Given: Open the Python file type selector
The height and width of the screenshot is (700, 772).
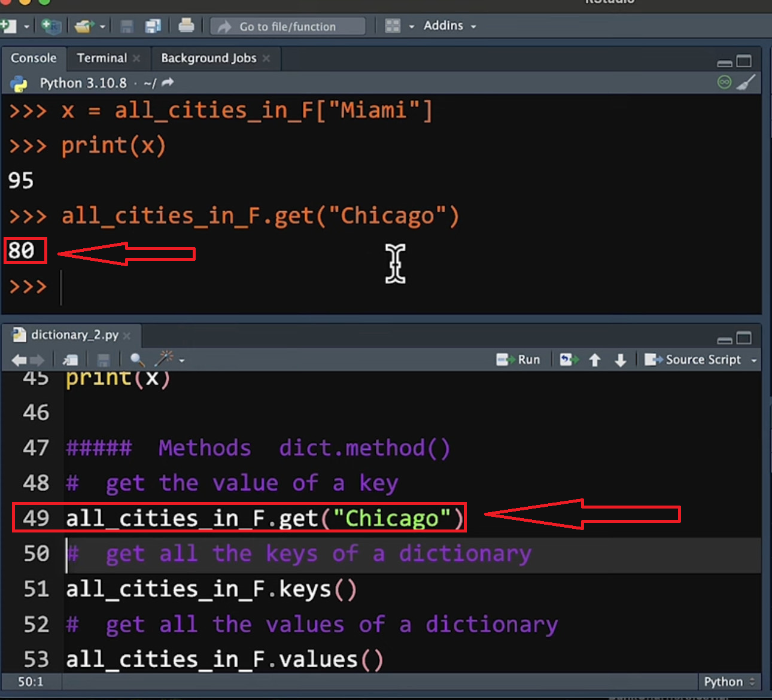Looking at the screenshot, I should point(729,682).
